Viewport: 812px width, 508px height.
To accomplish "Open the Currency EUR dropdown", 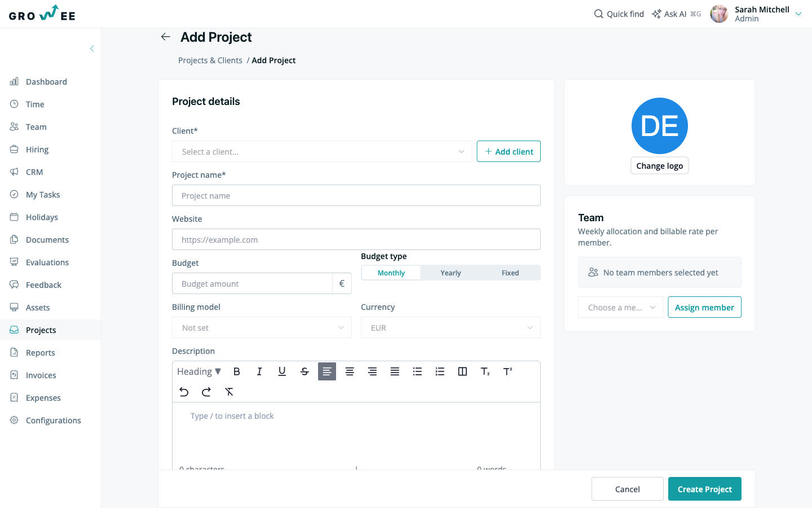I will tap(451, 327).
